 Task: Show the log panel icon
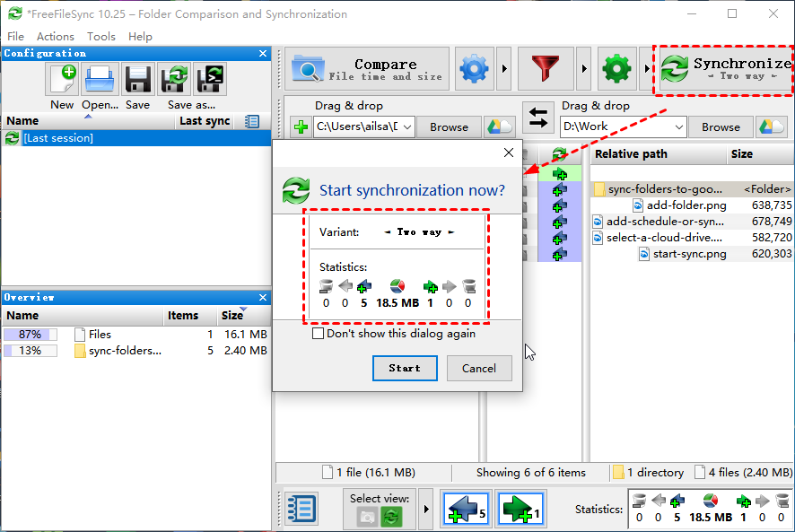(x=301, y=509)
